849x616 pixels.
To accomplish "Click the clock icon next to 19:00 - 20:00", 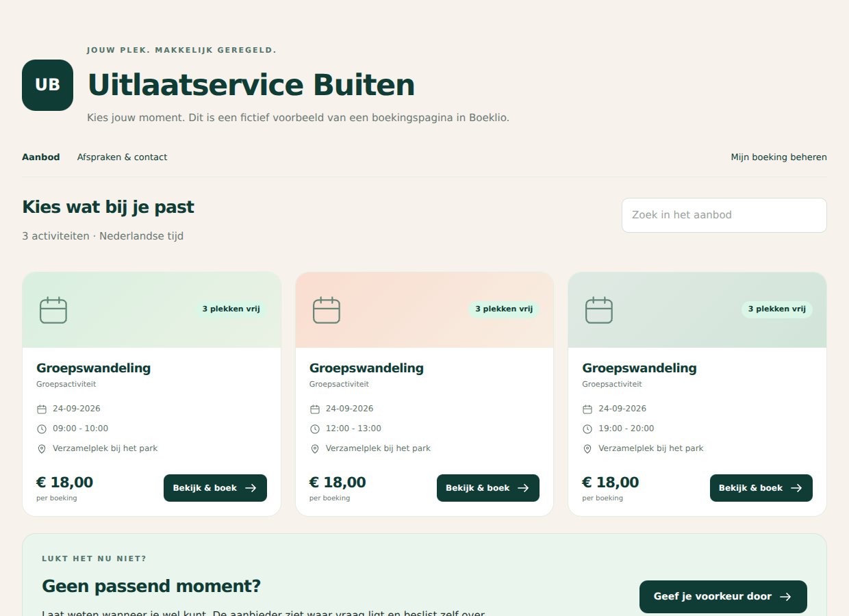I will point(587,429).
